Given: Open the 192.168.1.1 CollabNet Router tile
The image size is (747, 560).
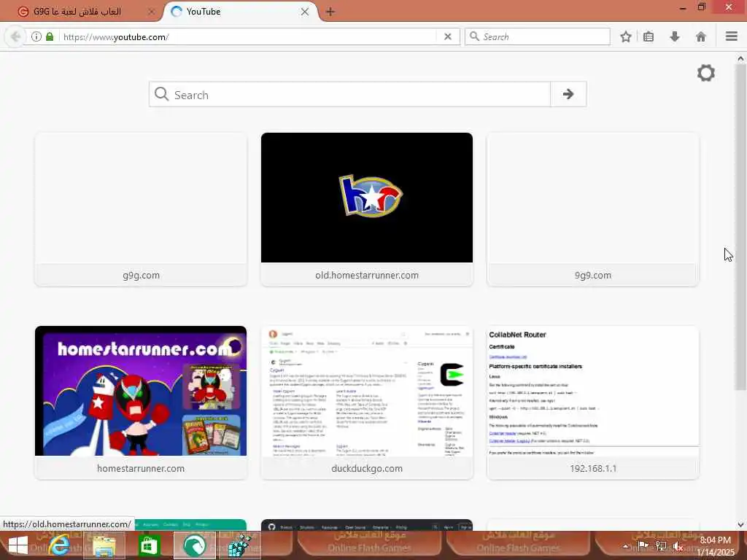Looking at the screenshot, I should pos(592,402).
